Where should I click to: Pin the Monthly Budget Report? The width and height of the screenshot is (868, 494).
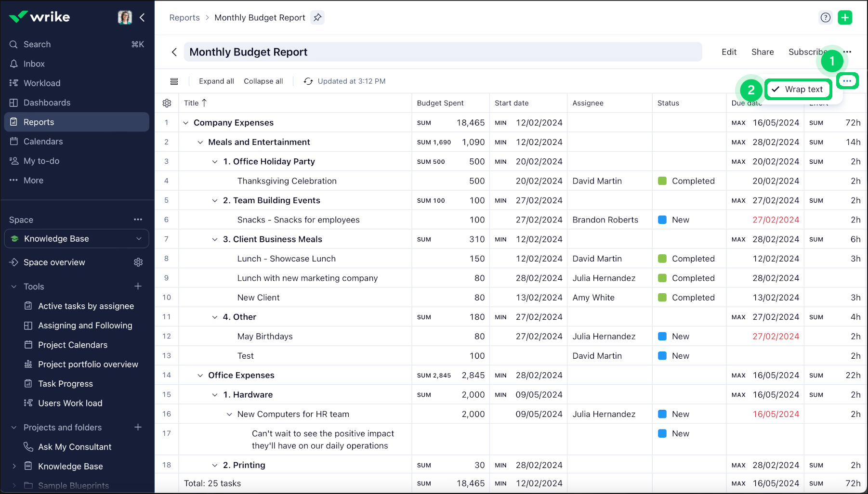317,18
